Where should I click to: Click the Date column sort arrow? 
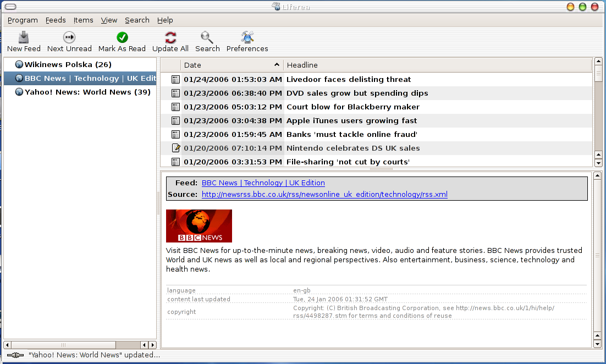(x=277, y=64)
